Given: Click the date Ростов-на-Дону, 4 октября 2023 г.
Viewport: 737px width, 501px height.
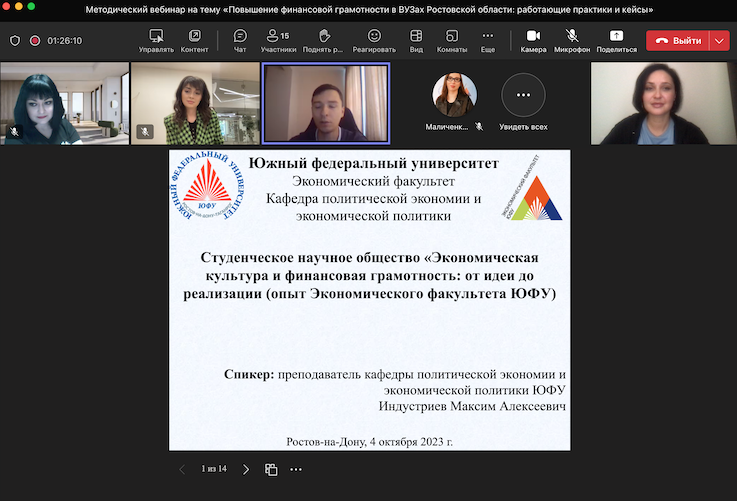Looking at the screenshot, I should click(x=369, y=442).
